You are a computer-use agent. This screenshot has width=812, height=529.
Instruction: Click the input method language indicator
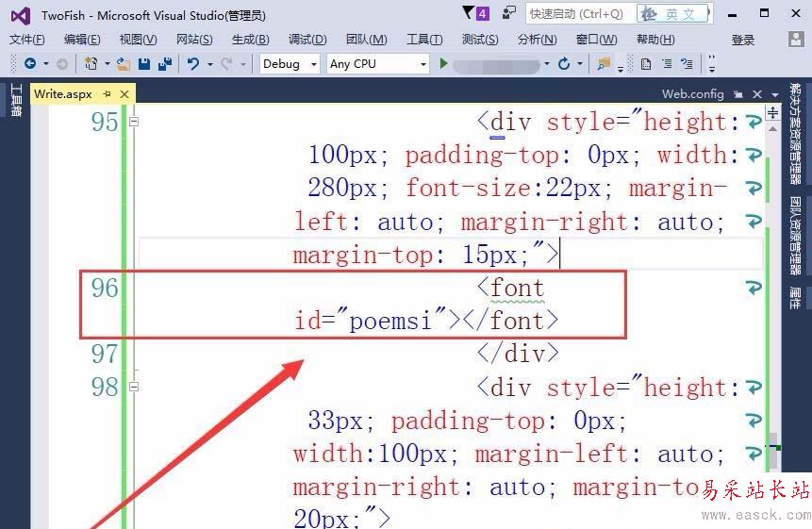(x=673, y=14)
